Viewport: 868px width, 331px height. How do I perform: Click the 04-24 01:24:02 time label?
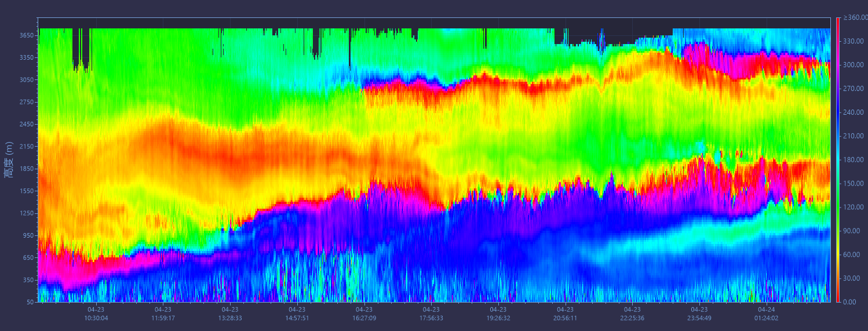(767, 314)
